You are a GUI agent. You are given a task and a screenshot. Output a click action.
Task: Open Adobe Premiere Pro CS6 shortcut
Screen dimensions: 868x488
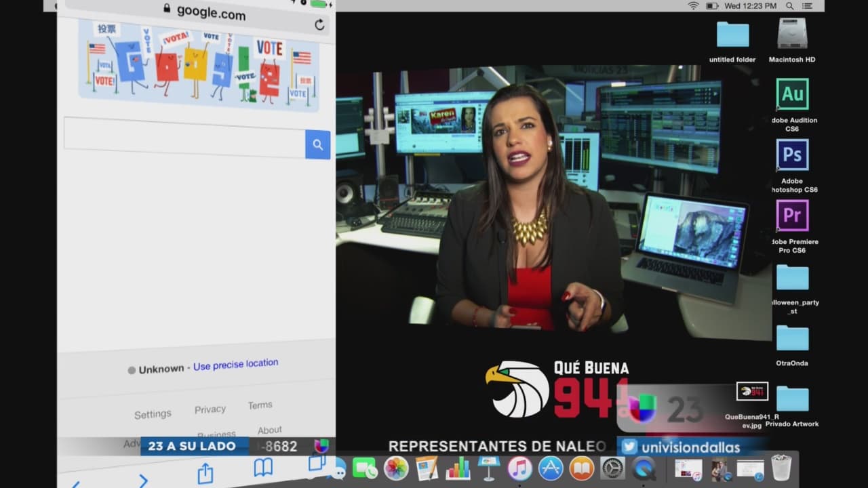click(792, 216)
